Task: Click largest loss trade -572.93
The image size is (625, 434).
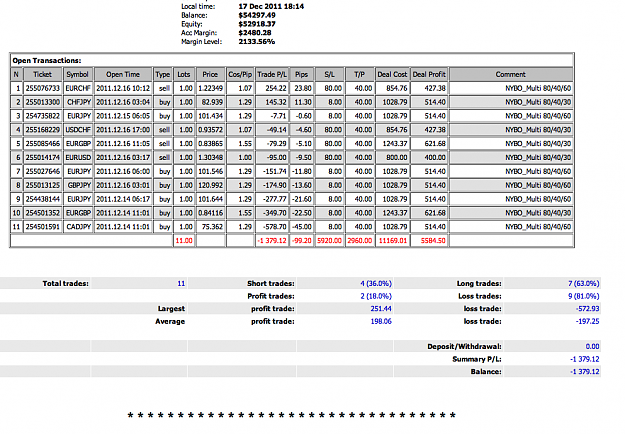Action: [x=588, y=308]
